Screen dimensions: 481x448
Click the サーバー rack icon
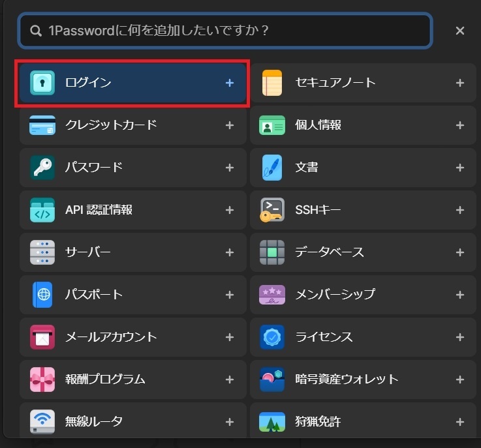pos(42,252)
